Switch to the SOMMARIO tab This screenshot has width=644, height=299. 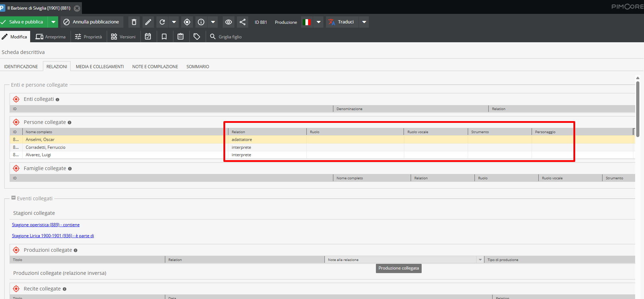pyautogui.click(x=198, y=66)
